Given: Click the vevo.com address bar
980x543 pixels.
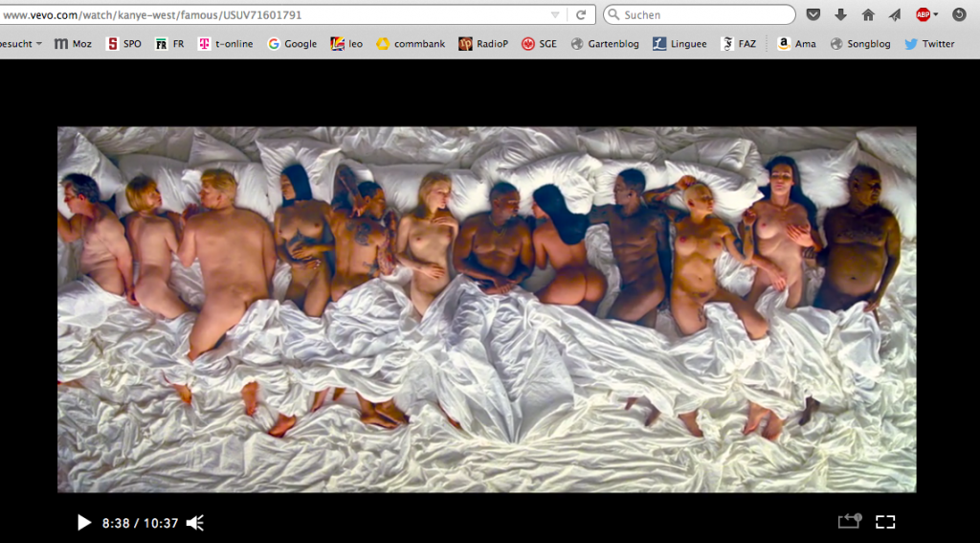Looking at the screenshot, I should tap(275, 15).
